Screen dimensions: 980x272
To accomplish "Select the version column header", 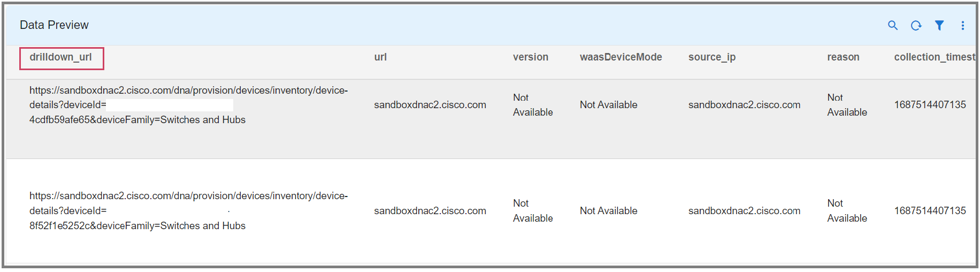I will pos(530,57).
